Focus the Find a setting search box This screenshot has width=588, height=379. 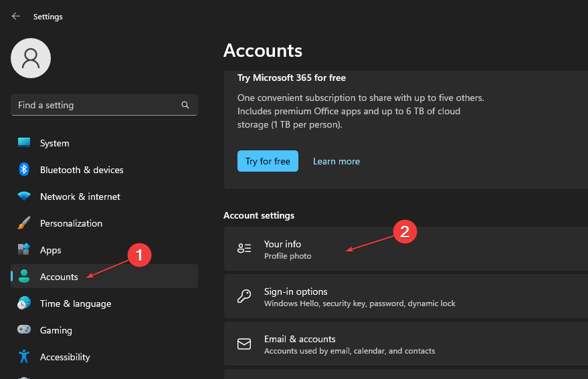click(104, 105)
